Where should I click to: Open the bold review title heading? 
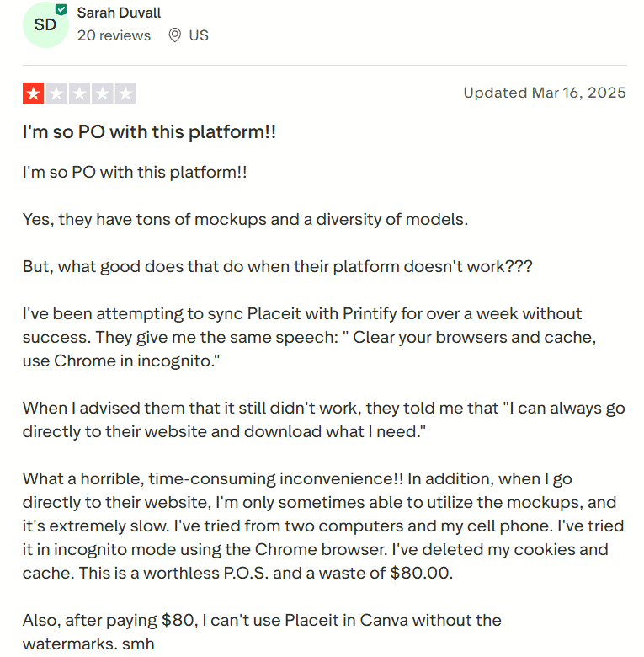pos(149,132)
